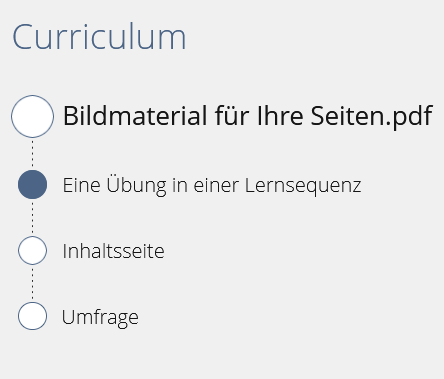Mark the Inhaltsseite step via its circle
Viewport: 444px width, 379px height.
coord(32,250)
